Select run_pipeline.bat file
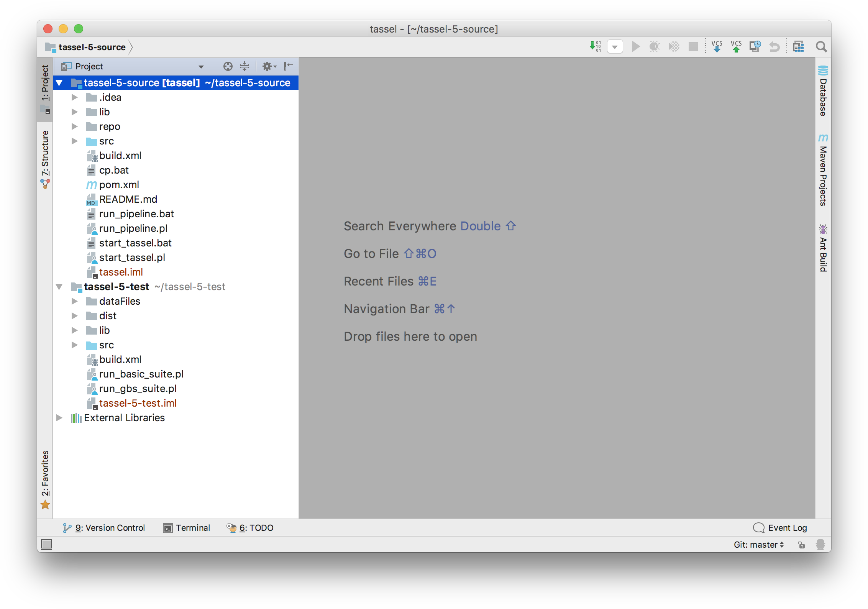 [136, 214]
